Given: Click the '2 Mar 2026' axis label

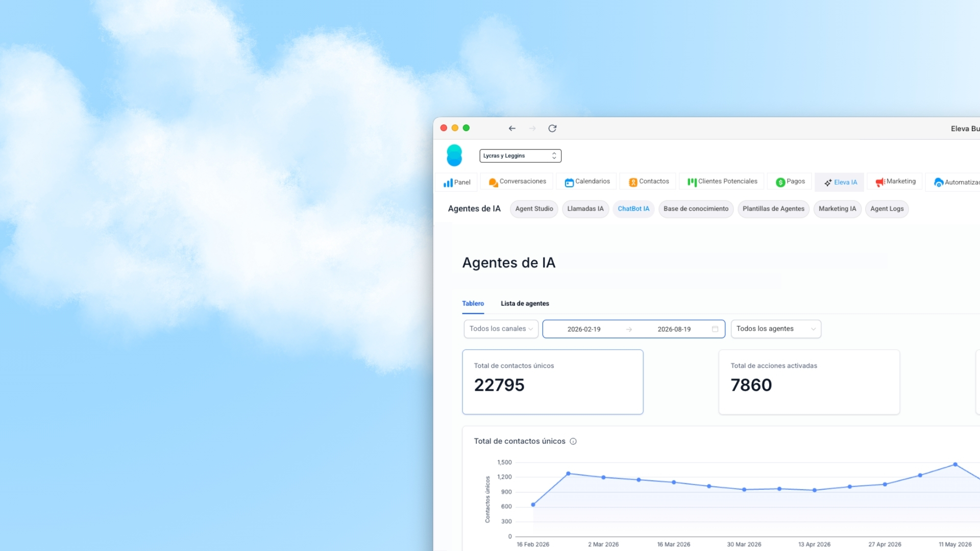Looking at the screenshot, I should click(603, 544).
